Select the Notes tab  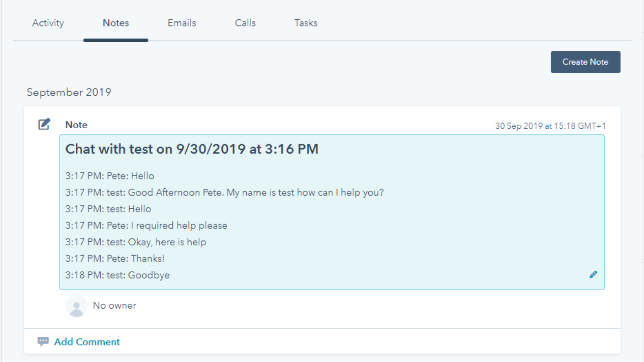point(116,23)
